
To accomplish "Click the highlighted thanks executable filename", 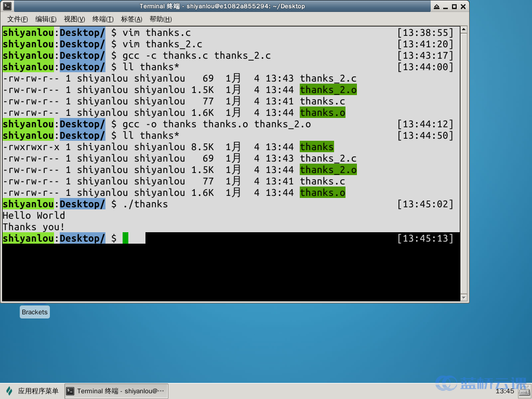I will (x=316, y=147).
